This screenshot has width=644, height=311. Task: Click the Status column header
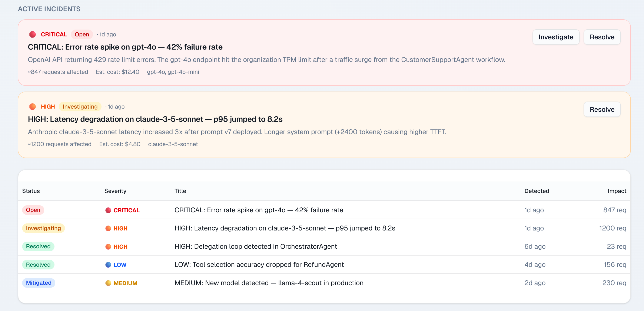pyautogui.click(x=31, y=191)
